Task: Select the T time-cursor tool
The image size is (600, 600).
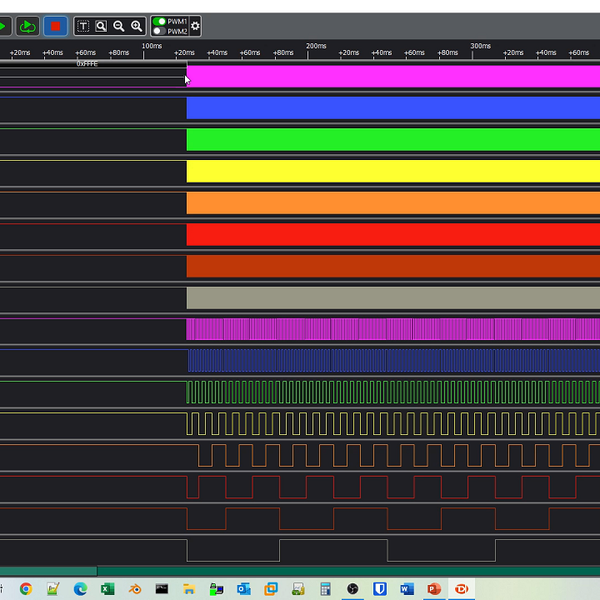Action: coord(83,26)
